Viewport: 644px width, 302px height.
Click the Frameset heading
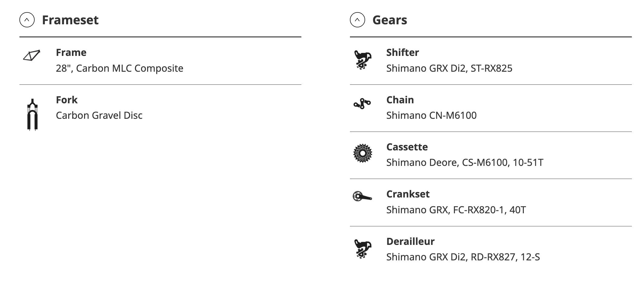tap(70, 20)
